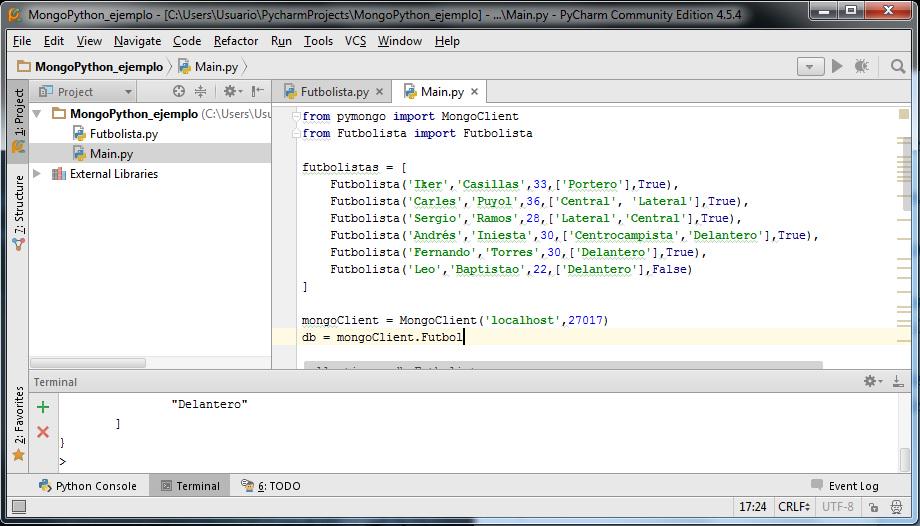Click terminal vertical scrollbar
Image resolution: width=920 pixels, height=526 pixels.
pyautogui.click(x=905, y=458)
